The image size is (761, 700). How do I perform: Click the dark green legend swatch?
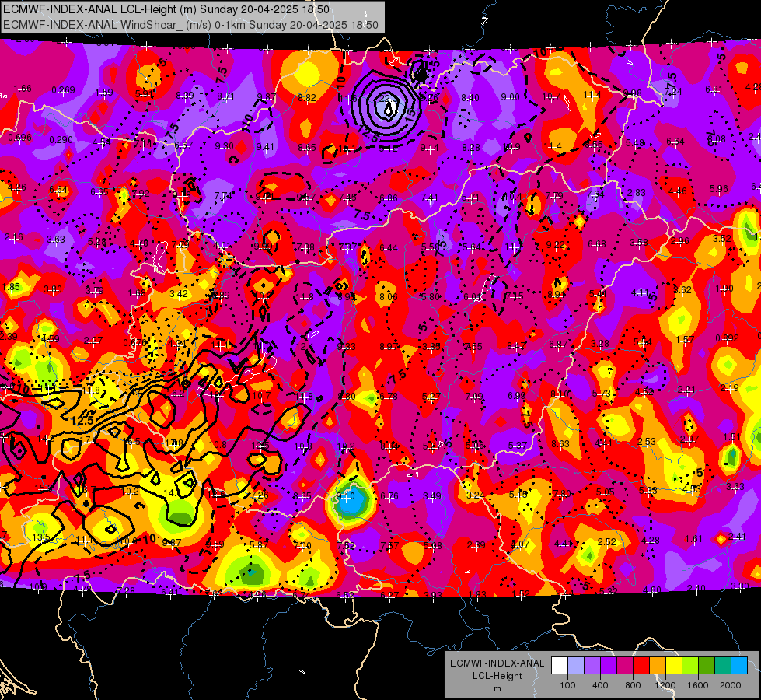pyautogui.click(x=706, y=665)
